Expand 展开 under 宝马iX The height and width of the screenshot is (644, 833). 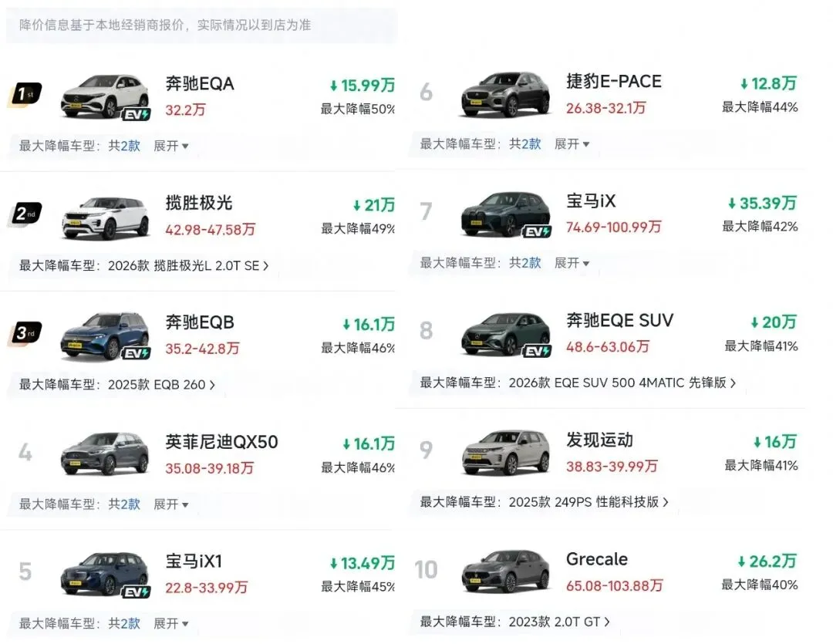(572, 263)
